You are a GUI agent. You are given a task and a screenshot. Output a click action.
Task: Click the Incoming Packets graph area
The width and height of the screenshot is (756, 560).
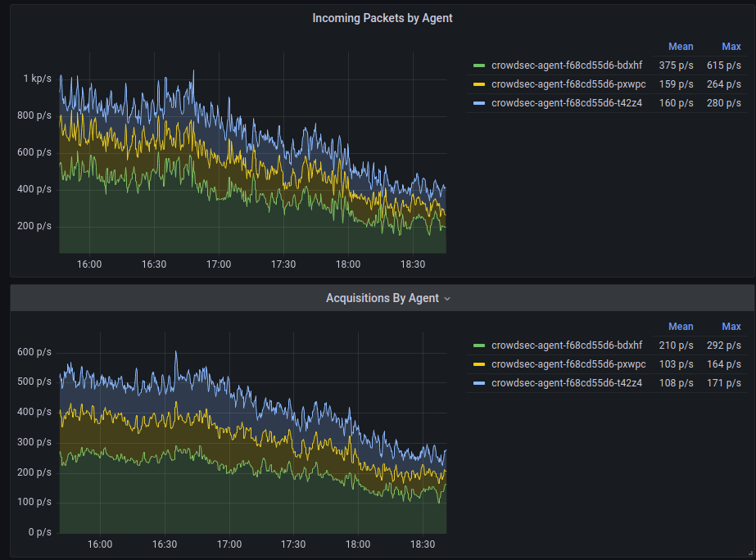point(252,153)
